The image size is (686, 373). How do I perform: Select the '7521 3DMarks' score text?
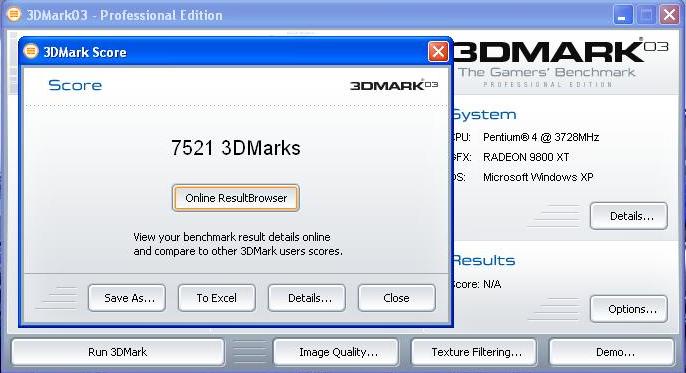click(x=236, y=148)
